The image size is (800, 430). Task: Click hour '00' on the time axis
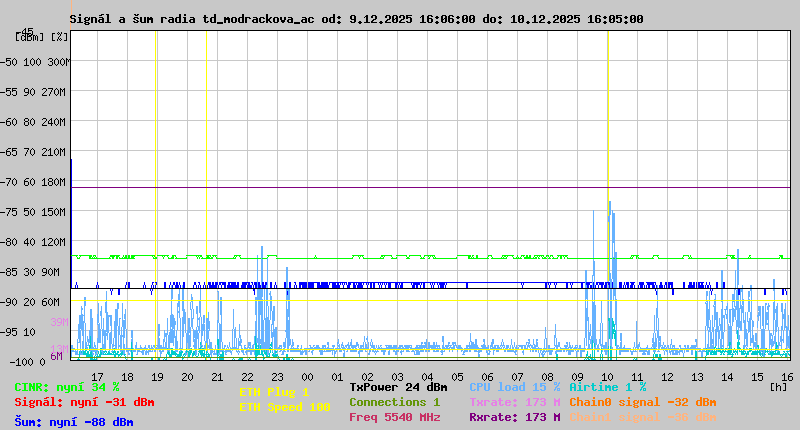(307, 377)
